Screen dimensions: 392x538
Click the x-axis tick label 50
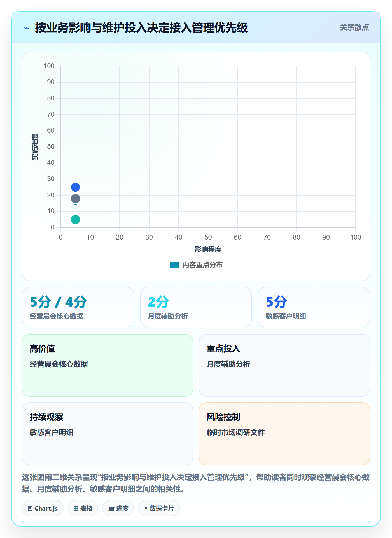(x=208, y=237)
